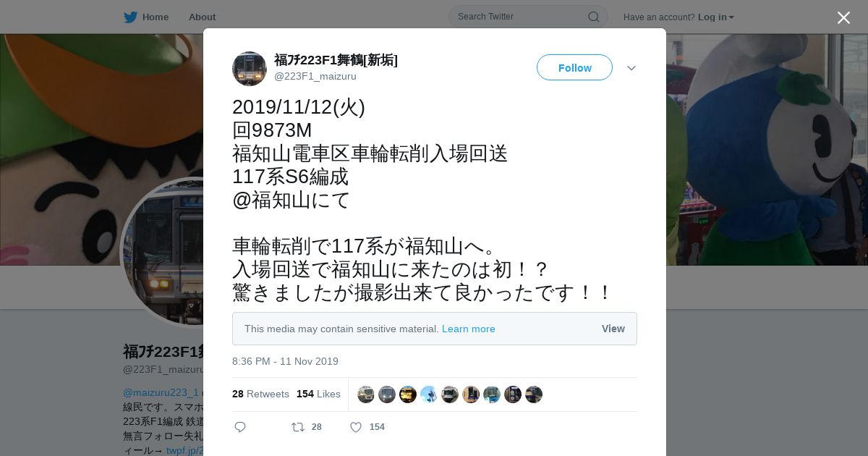Open the tweet author's profile picture
Viewport: 868px width, 456px height.
(x=250, y=69)
